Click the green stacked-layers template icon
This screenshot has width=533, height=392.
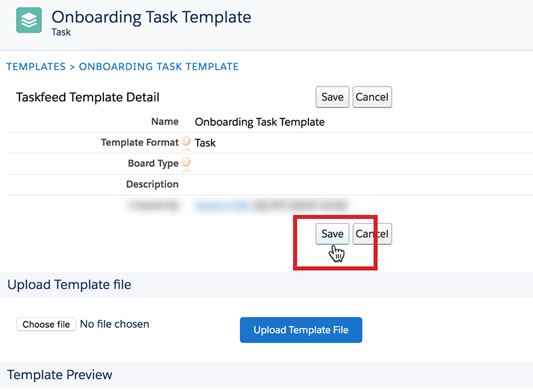click(29, 20)
